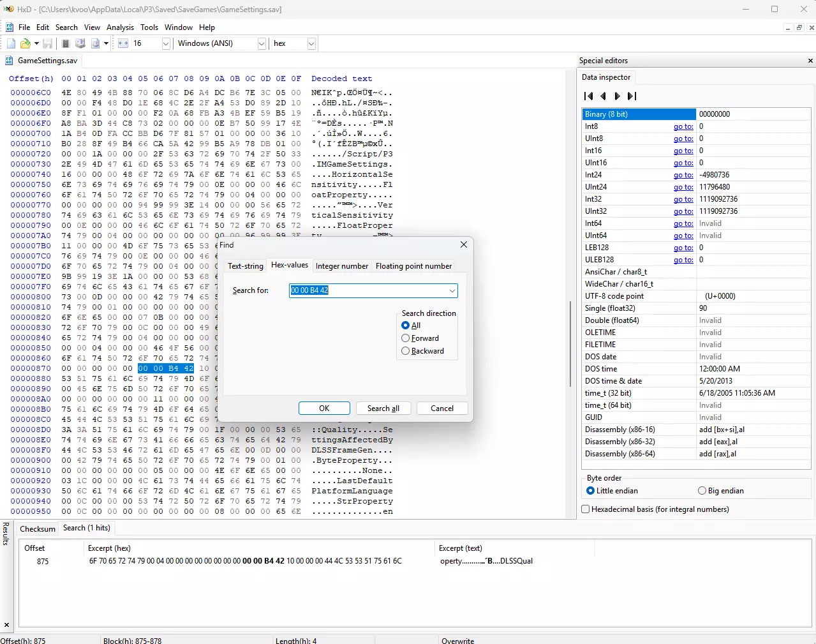Select the Forward search direction

[x=406, y=338]
